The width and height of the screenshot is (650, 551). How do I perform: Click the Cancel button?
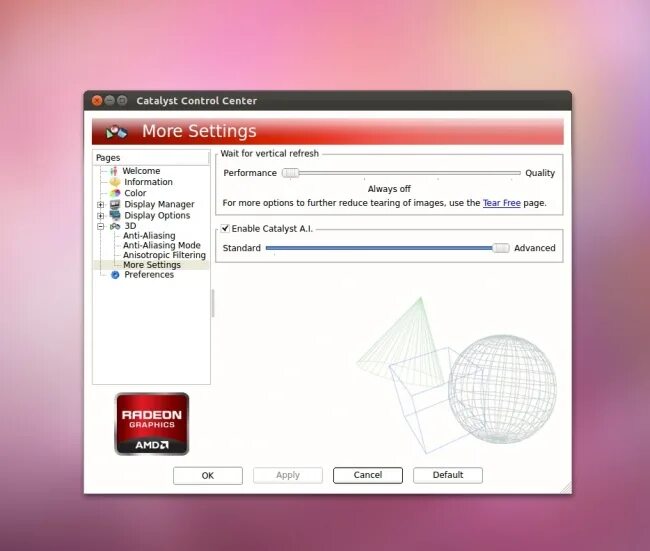tap(368, 476)
